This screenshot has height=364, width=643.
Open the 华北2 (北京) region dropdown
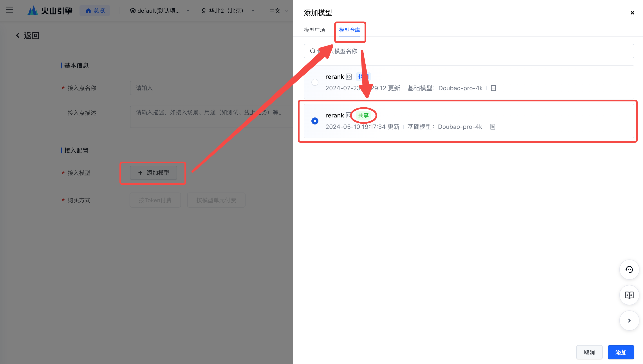tap(228, 11)
